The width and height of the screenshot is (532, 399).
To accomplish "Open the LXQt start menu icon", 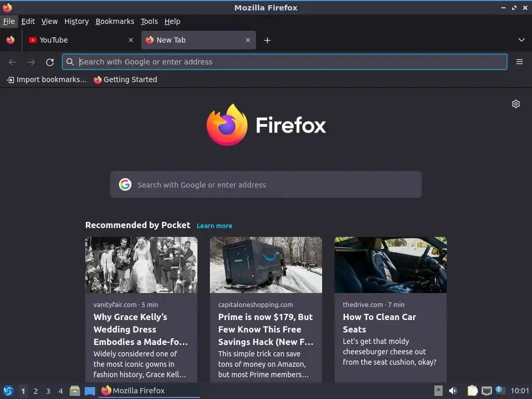I will 8,391.
